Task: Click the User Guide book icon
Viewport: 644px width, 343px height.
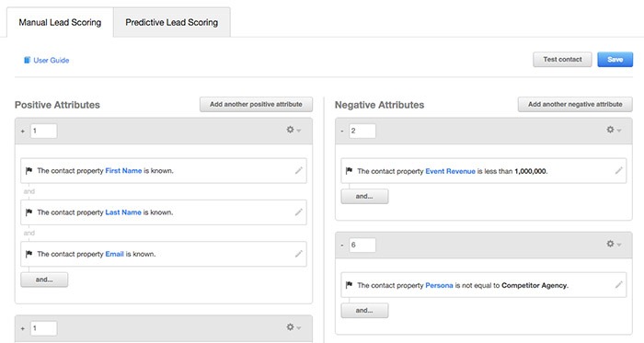Action: (x=27, y=61)
